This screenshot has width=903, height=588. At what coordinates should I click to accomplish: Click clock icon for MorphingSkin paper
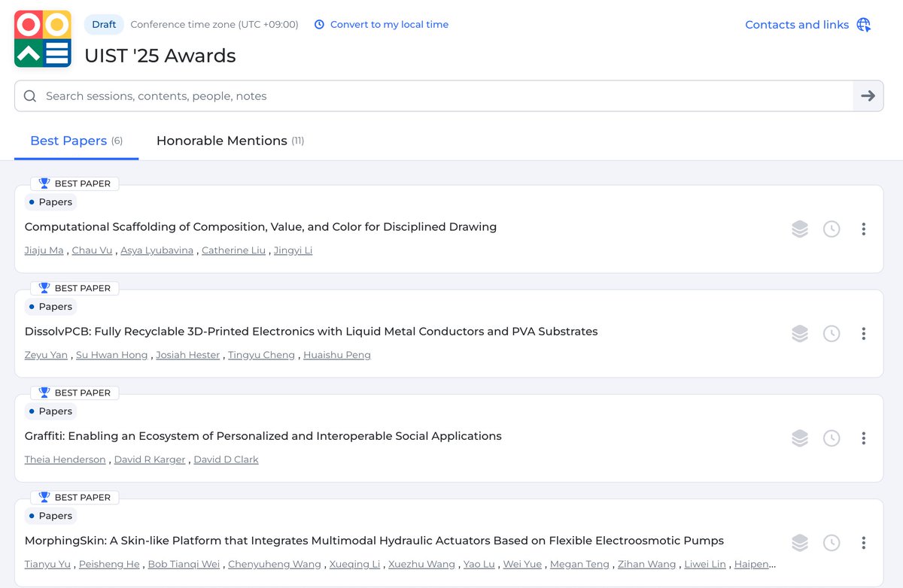click(832, 543)
